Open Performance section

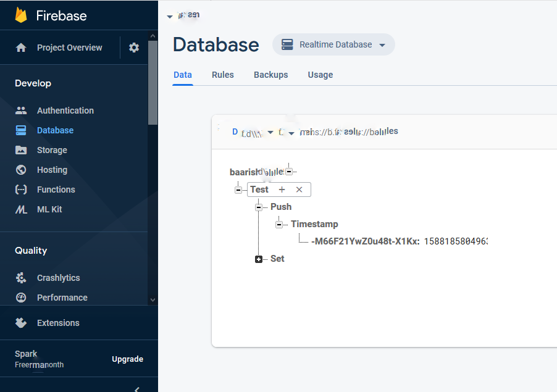click(x=62, y=298)
